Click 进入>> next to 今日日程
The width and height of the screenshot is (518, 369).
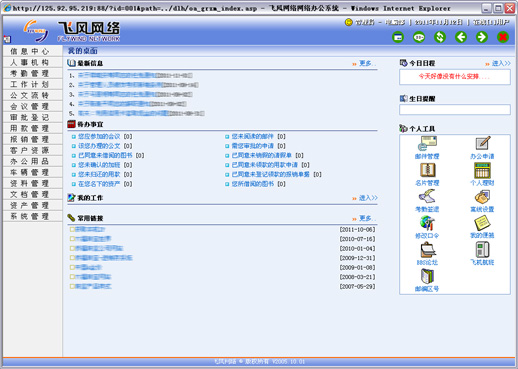tap(501, 63)
